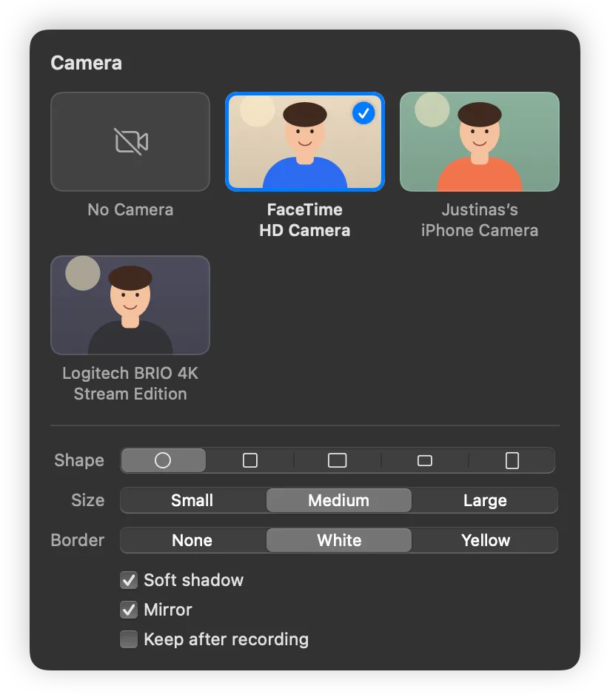Set camera size to Small
This screenshot has height=700, width=610.
point(192,500)
